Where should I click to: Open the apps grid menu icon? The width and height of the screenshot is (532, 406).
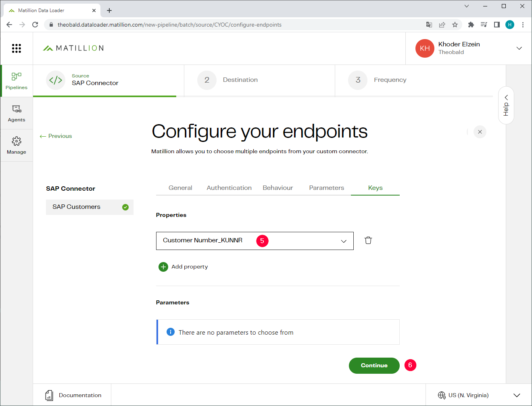pos(16,48)
